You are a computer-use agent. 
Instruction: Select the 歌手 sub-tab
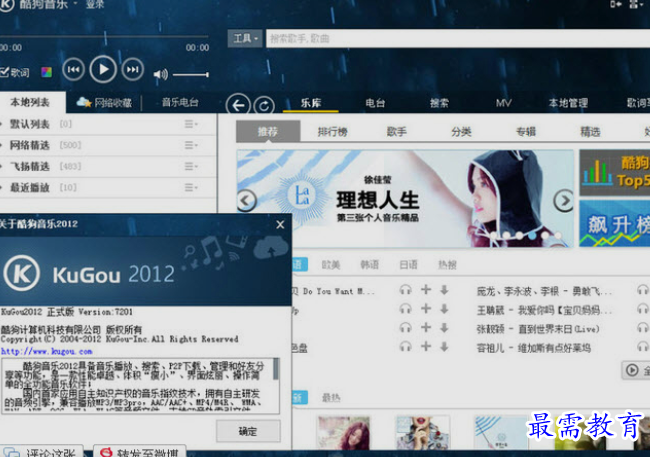pyautogui.click(x=397, y=132)
